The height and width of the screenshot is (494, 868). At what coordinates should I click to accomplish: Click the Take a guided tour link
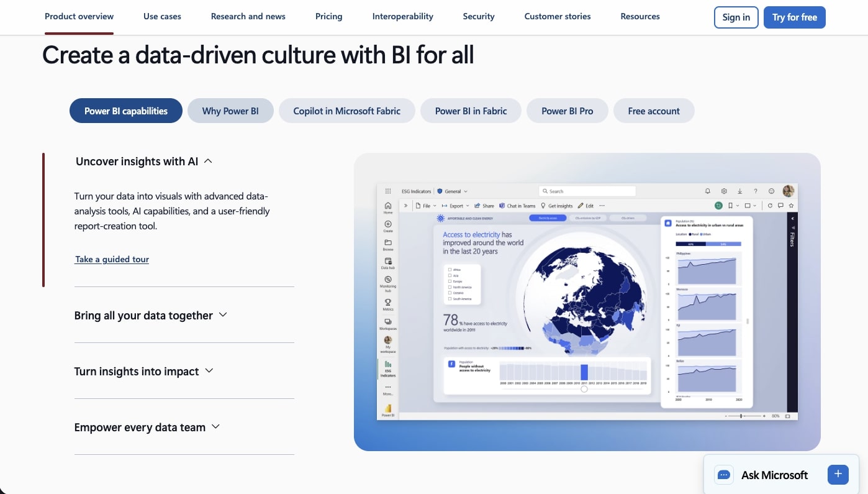tap(112, 259)
